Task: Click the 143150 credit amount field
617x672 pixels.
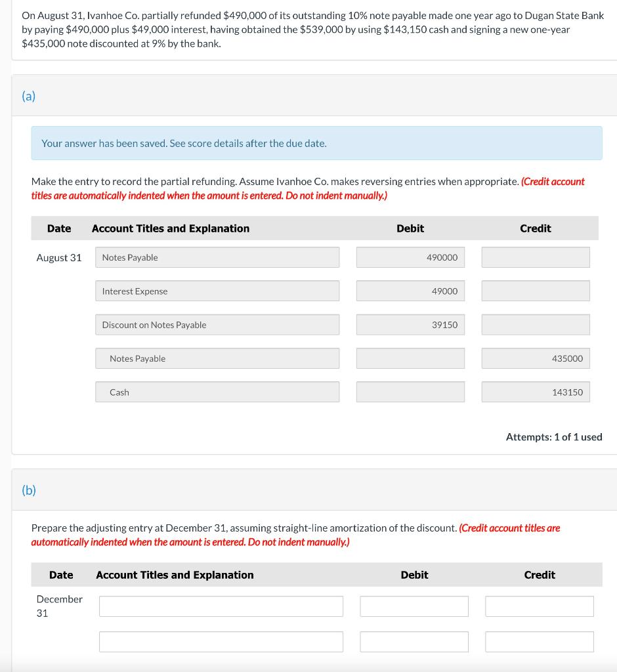Action: click(x=535, y=392)
